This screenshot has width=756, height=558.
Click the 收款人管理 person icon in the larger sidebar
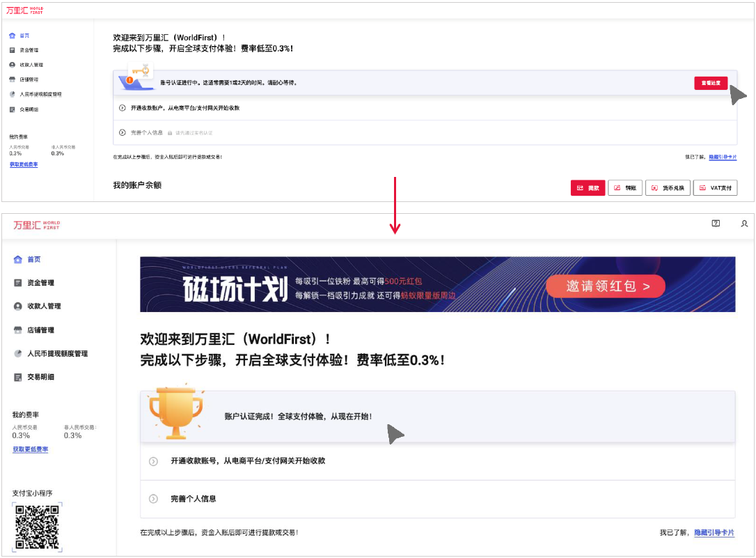click(18, 307)
